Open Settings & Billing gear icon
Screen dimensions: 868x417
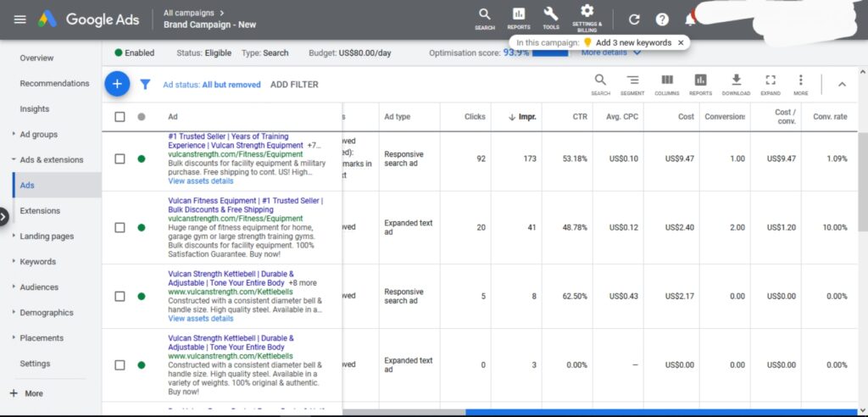coord(587,19)
